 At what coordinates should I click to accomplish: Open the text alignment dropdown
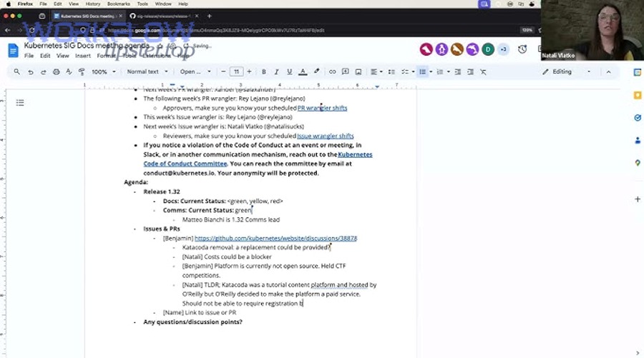tap(376, 71)
